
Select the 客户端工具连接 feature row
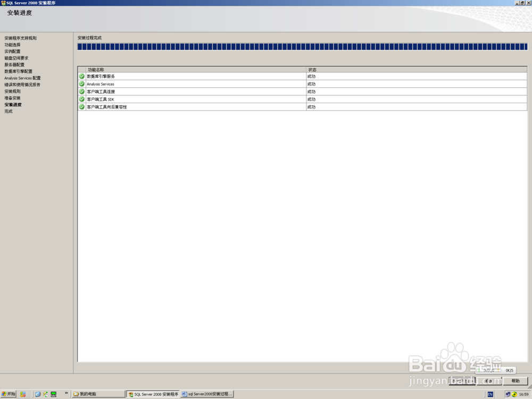303,92
